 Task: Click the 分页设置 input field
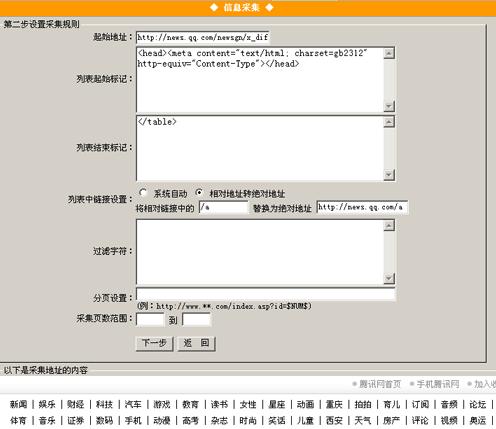tap(265, 294)
